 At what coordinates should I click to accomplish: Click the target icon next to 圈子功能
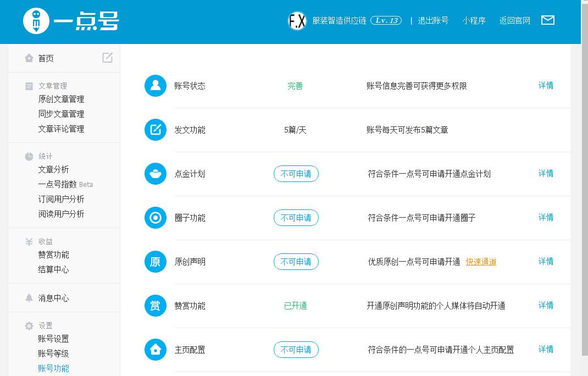tap(155, 218)
